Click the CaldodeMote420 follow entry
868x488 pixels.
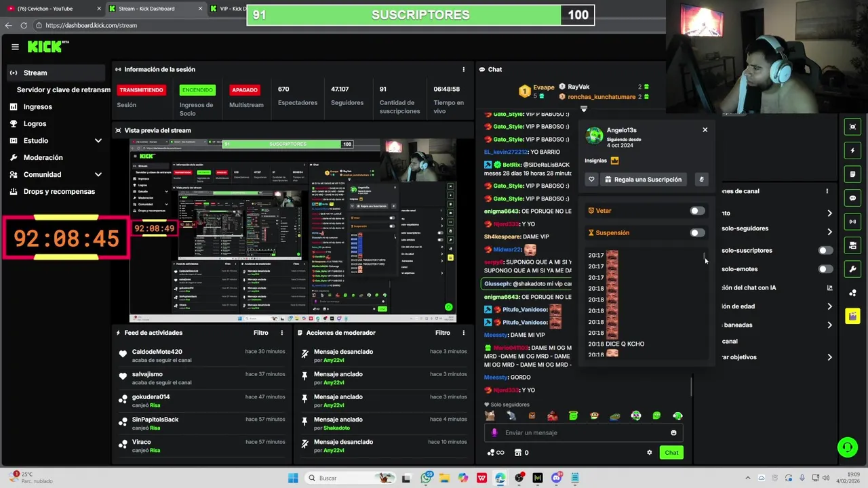201,356
